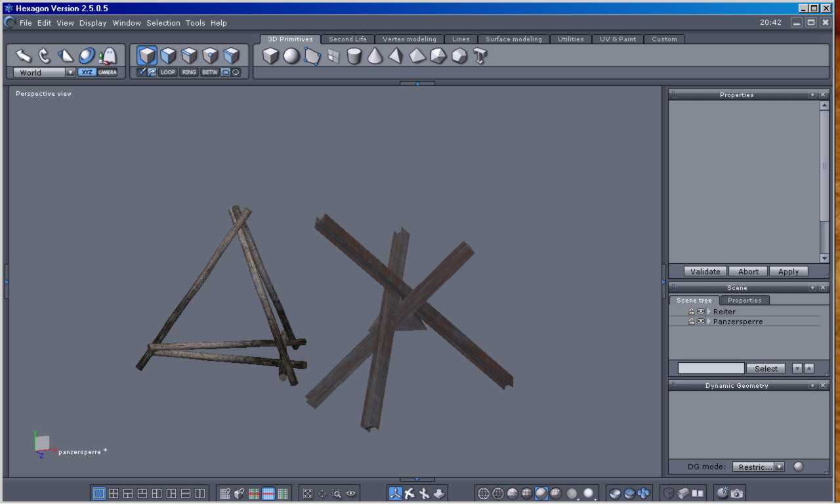Screen dimensions: 840x504
Task: Move scene item up with arrow button
Action: (809, 369)
